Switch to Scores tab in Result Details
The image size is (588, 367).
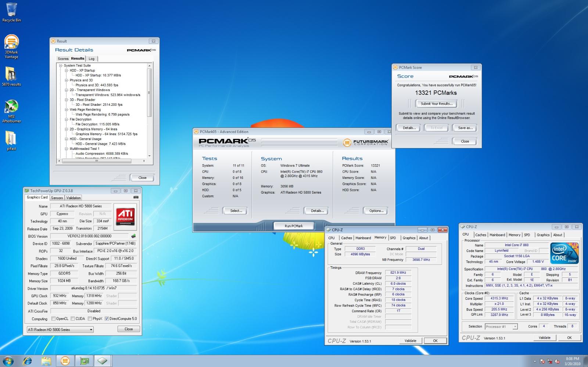63,59
